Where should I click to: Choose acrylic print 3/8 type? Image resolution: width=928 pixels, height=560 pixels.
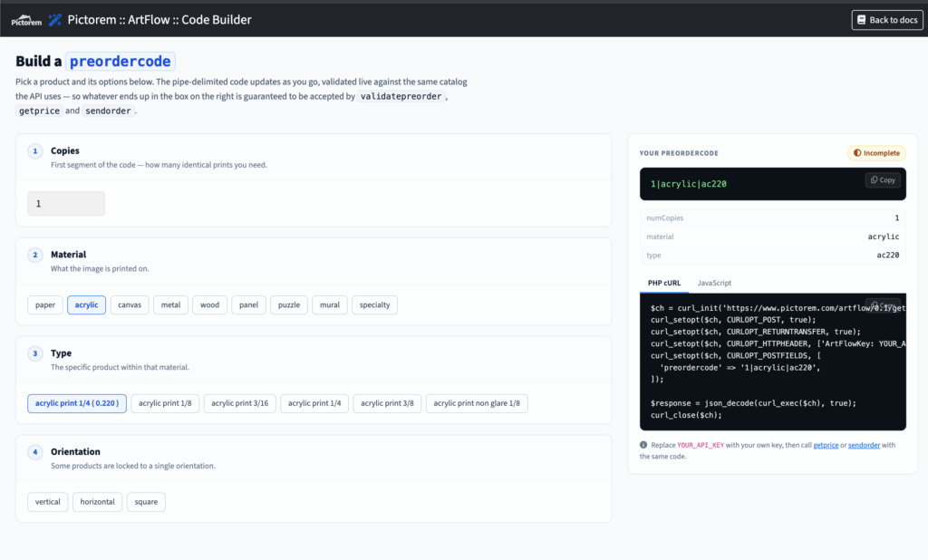tap(387, 403)
